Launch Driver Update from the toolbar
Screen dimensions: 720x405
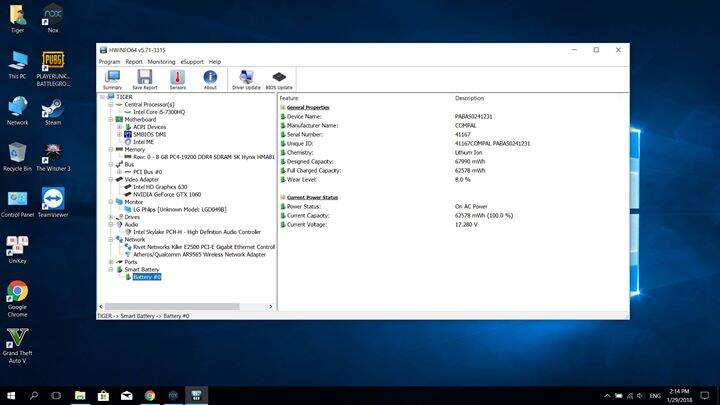pos(246,79)
